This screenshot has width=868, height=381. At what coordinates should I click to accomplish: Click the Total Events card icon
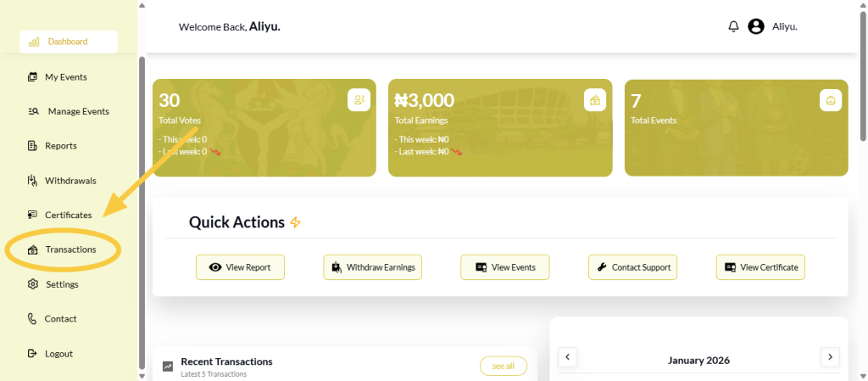pos(831,100)
